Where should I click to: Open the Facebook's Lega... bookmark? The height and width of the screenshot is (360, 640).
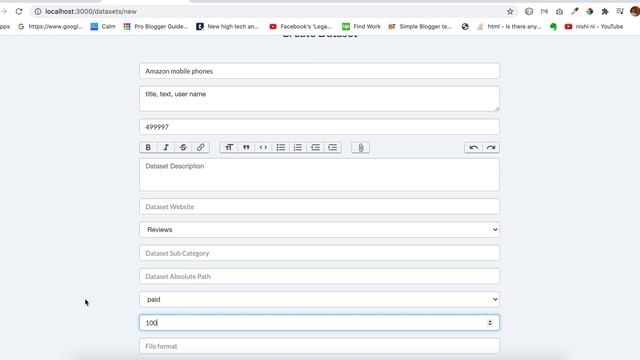pyautogui.click(x=301, y=27)
